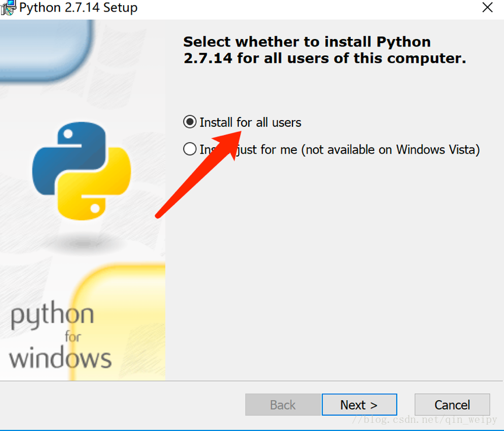The image size is (504, 431).
Task: Click the blog.csdn.net watermark text
Action: point(425,420)
